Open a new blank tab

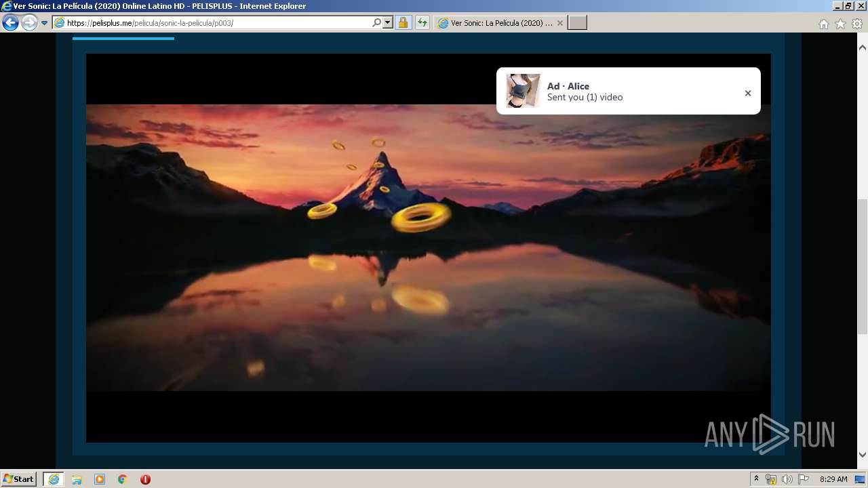point(577,23)
